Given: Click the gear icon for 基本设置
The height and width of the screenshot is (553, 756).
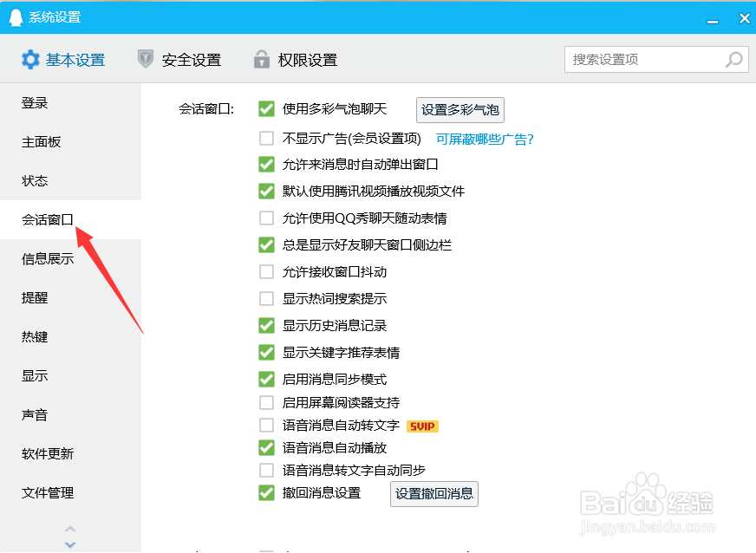Looking at the screenshot, I should [30, 60].
